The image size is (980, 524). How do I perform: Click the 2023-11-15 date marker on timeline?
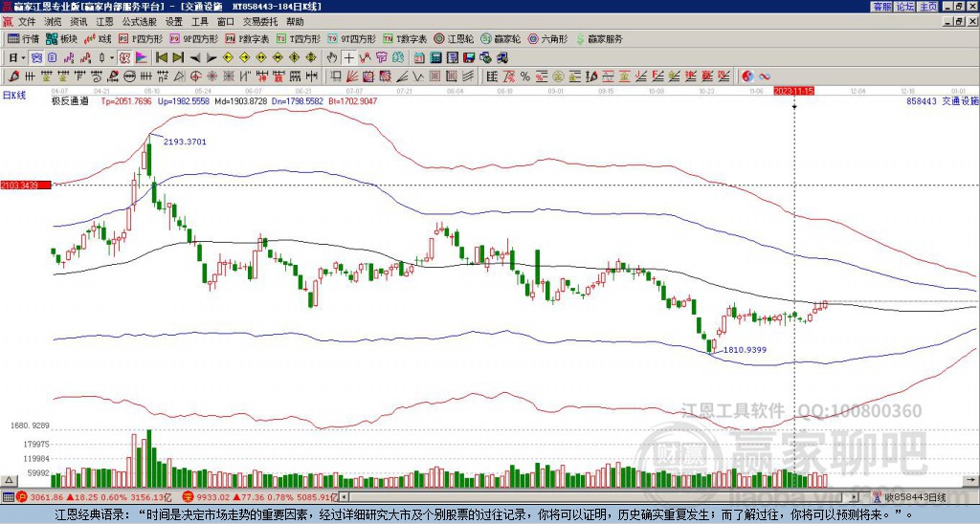793,91
